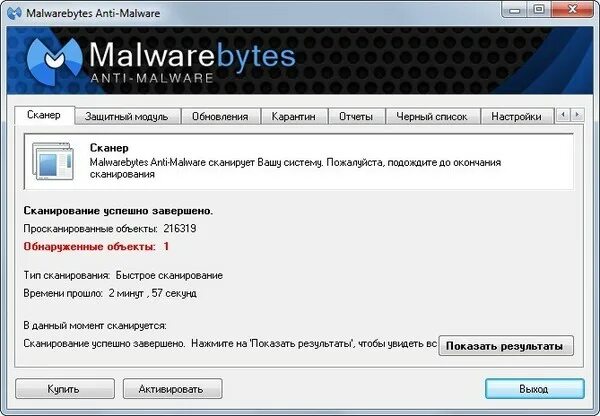Image resolution: width=600 pixels, height=416 pixels.
Task: Click the red Обнаруженные объекты count
Action: click(166, 246)
